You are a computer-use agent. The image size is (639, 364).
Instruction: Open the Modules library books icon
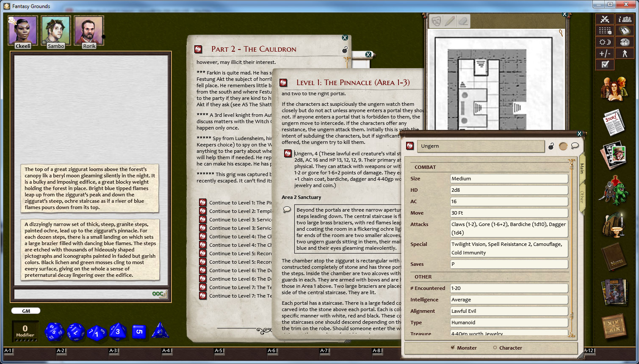pyautogui.click(x=614, y=292)
